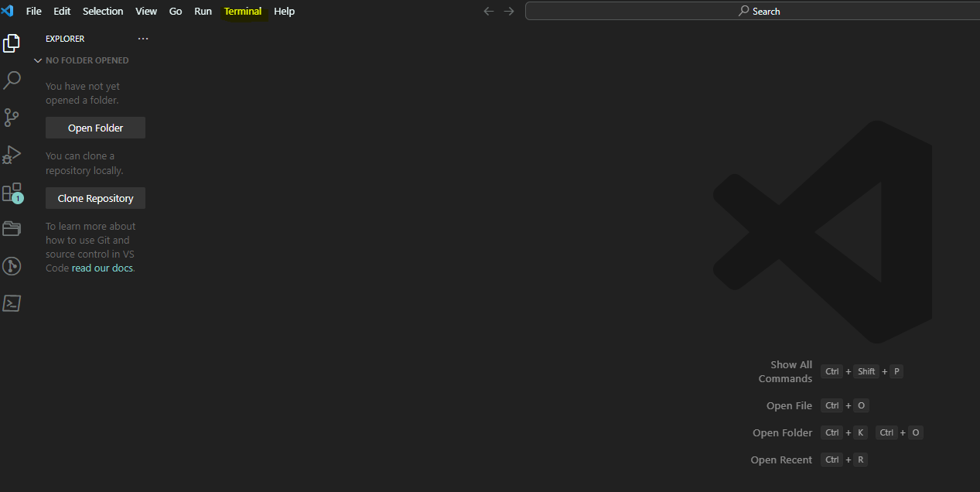The width and height of the screenshot is (980, 492).
Task: Click the Show All Commands label
Action: [x=785, y=371]
